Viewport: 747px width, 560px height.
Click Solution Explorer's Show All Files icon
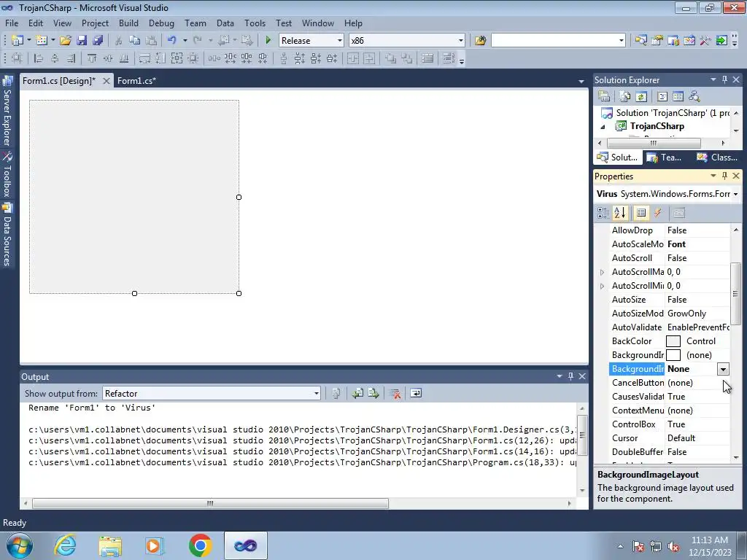coord(625,97)
